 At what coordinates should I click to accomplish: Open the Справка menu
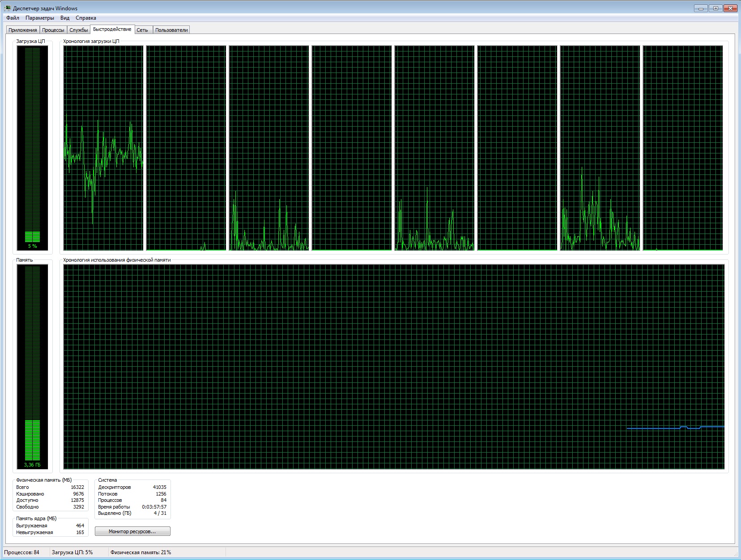pos(86,18)
